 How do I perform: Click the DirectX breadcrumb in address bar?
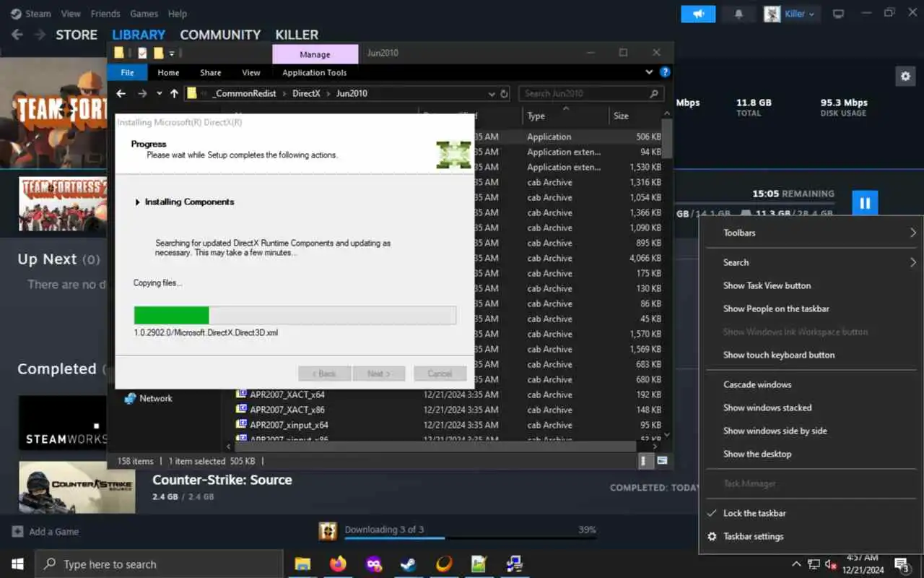(x=306, y=93)
